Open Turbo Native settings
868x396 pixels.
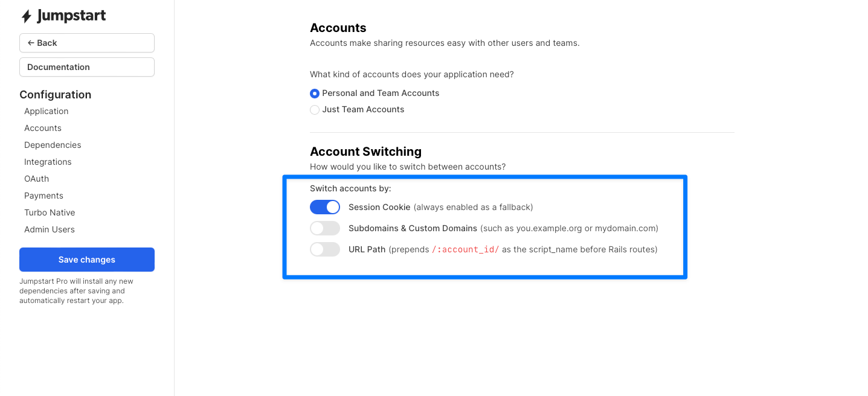pyautogui.click(x=50, y=212)
